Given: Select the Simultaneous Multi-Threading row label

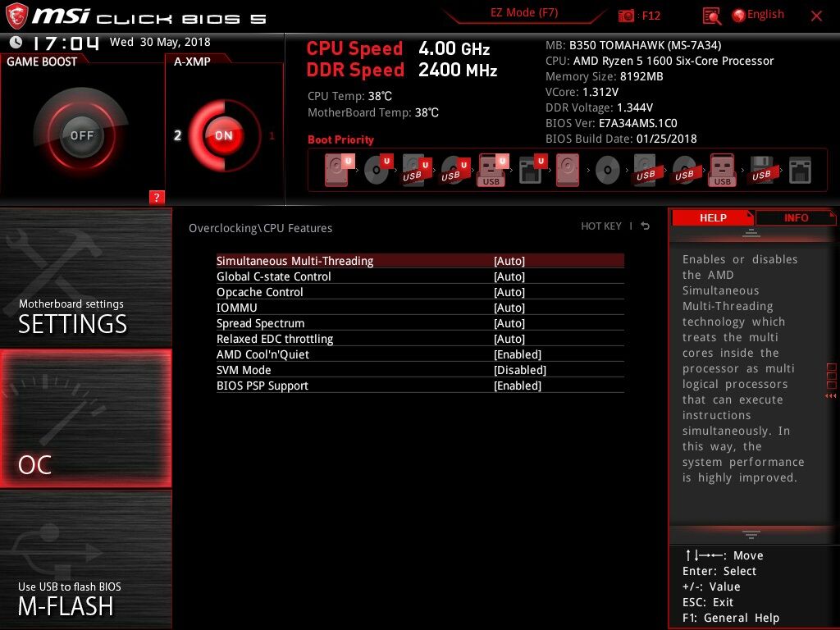Looking at the screenshot, I should (294, 261).
